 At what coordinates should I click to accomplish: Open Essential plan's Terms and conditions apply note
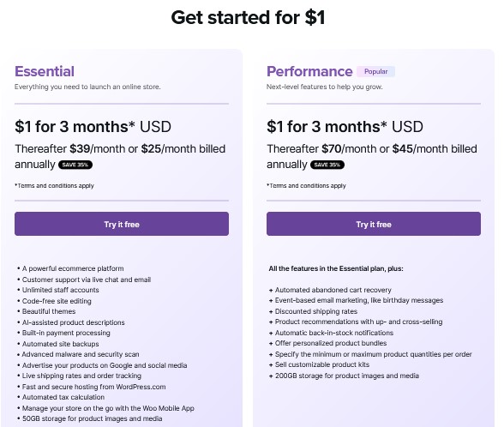(54, 186)
